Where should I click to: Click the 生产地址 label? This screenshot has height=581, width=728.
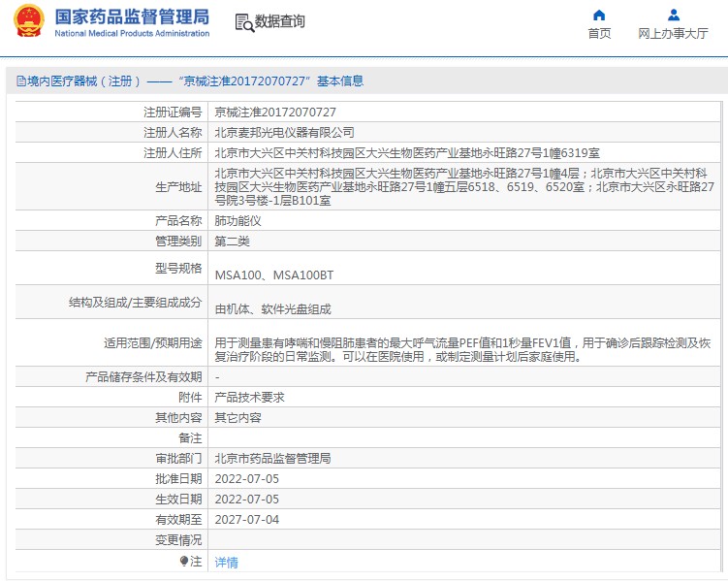click(x=178, y=187)
